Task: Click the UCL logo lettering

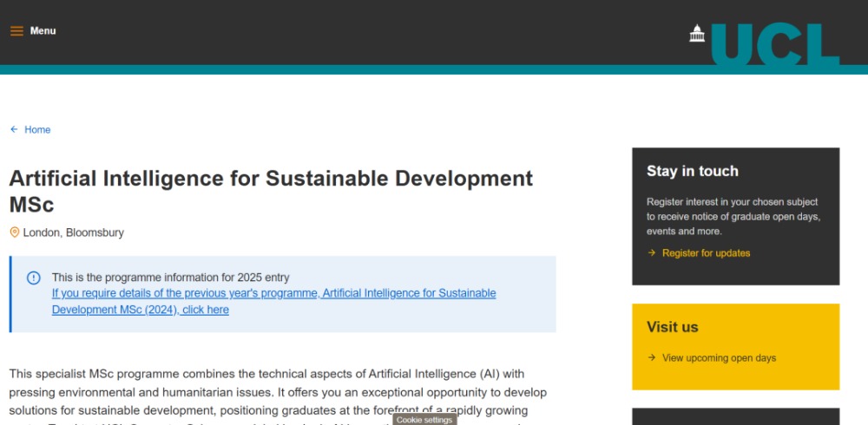Action: 775,45
